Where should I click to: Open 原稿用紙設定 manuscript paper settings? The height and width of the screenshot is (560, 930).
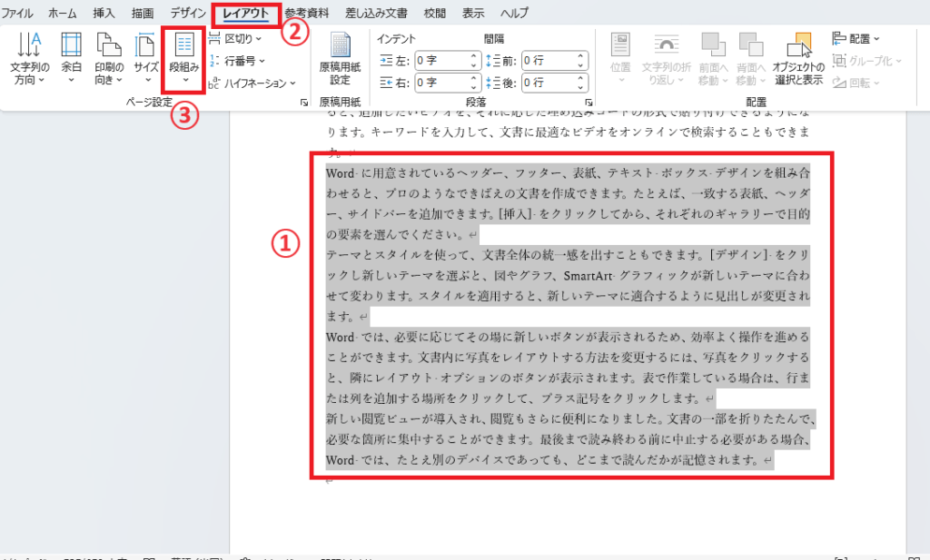click(340, 59)
